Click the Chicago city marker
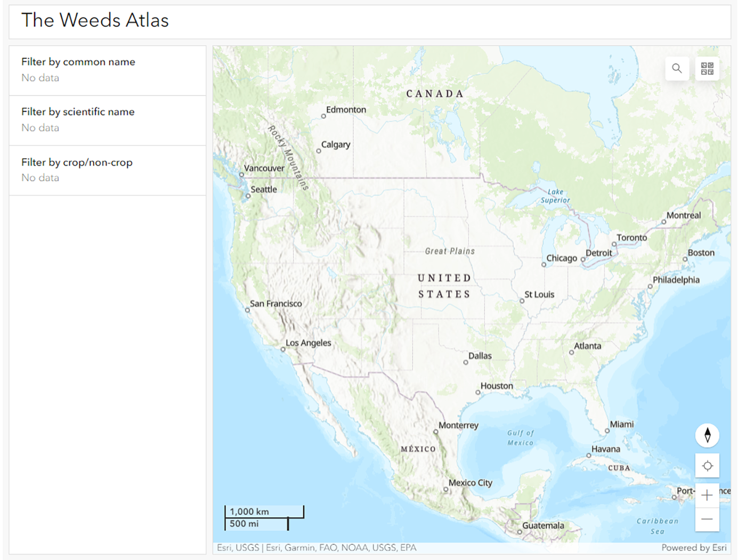738x560 pixels. tap(544, 264)
